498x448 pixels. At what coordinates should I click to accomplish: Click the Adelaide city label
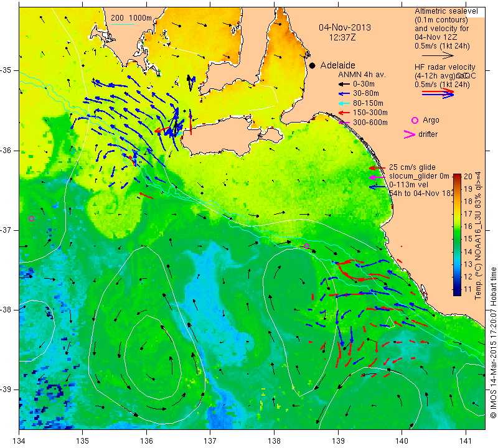pyautogui.click(x=337, y=65)
